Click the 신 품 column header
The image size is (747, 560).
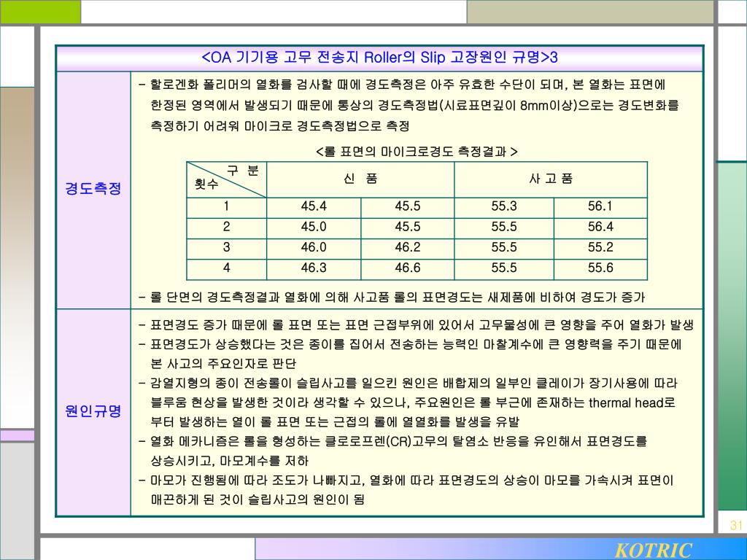pos(360,179)
